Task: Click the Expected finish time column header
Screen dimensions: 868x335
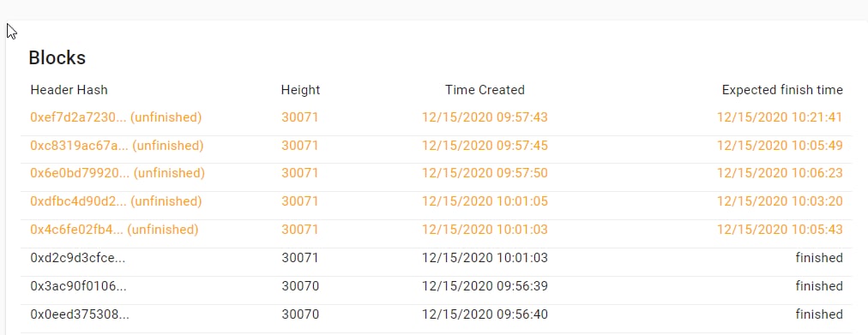Action: click(x=782, y=90)
